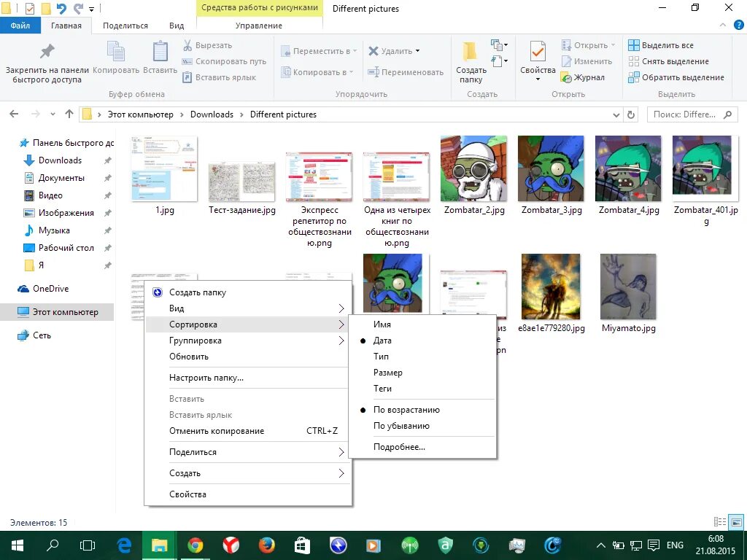
Task: Expand Группировка submenu
Action: (x=248, y=341)
